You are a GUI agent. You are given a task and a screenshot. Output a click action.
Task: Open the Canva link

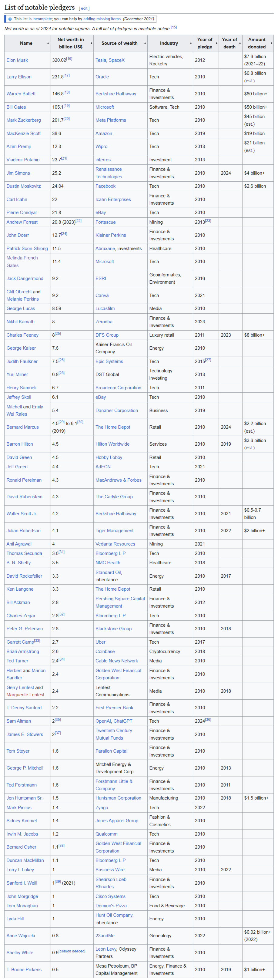pos(102,295)
